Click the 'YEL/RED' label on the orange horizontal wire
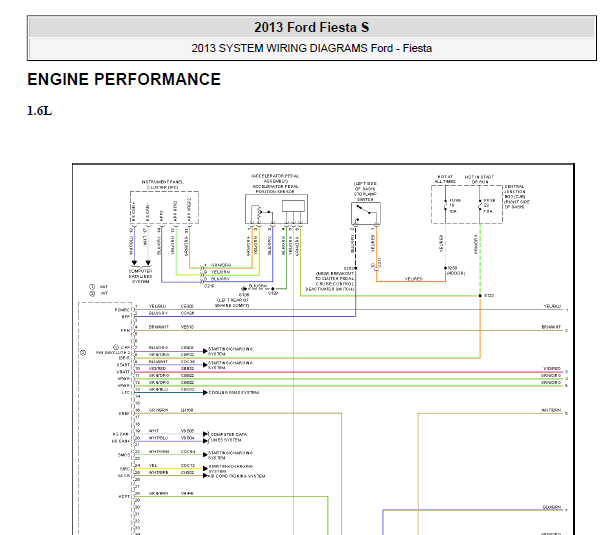 [x=414, y=279]
